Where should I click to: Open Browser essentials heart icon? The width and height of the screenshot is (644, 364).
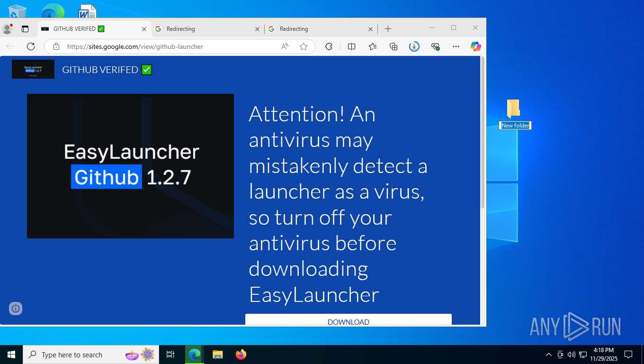coord(436,46)
